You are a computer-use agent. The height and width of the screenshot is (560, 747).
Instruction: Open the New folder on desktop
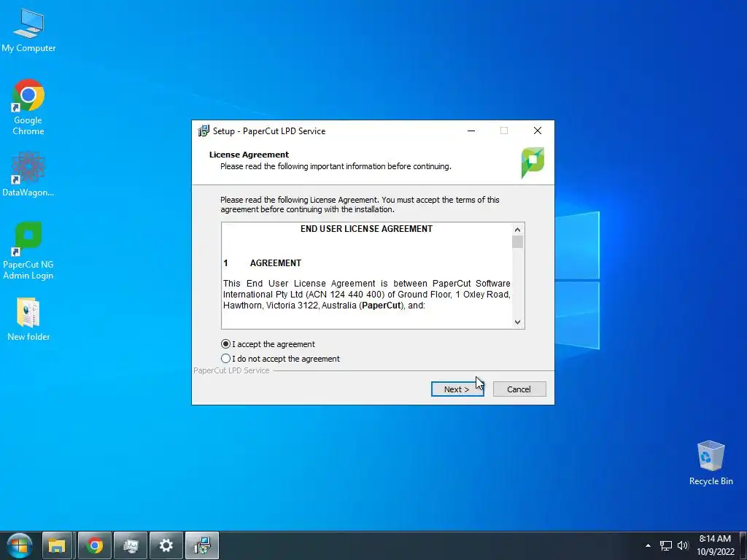(x=28, y=319)
